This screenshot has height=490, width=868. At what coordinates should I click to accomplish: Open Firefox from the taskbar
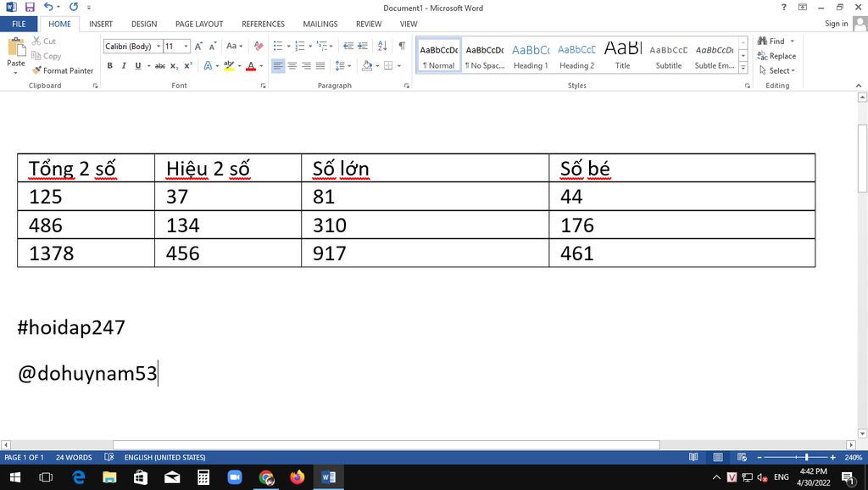point(298,476)
